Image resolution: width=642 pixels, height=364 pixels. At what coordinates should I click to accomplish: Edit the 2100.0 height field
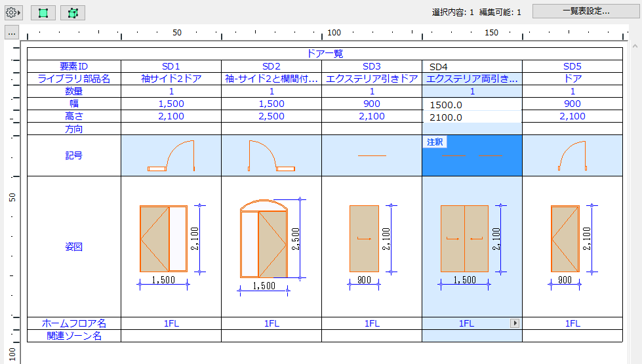[x=472, y=117]
